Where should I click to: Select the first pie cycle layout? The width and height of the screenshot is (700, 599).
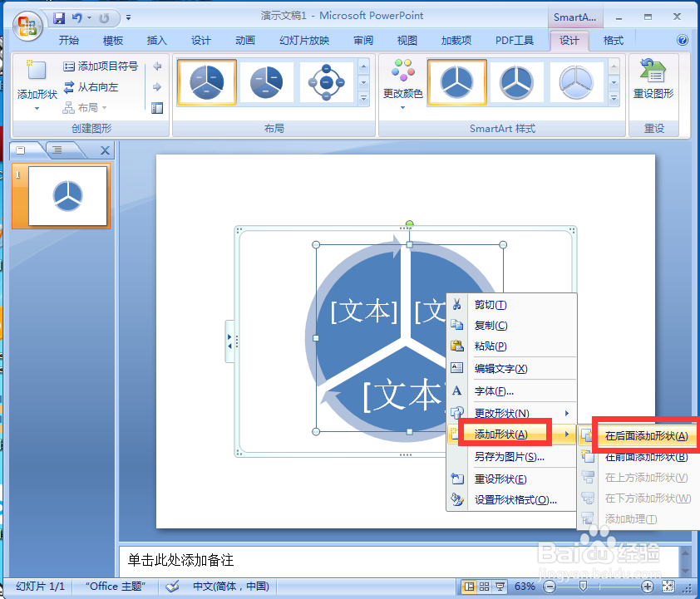207,82
